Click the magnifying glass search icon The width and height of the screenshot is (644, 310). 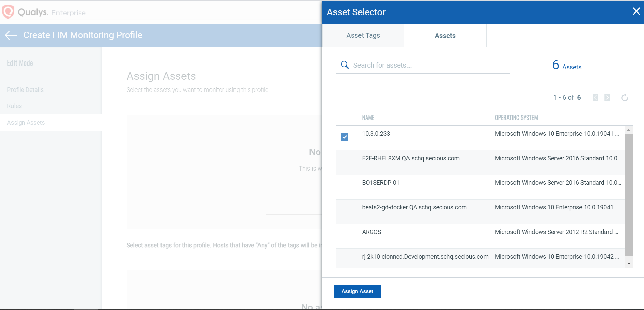(x=345, y=65)
